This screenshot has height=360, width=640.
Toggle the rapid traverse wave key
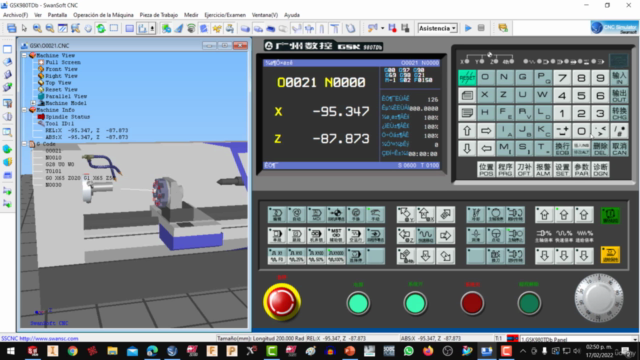click(425, 235)
